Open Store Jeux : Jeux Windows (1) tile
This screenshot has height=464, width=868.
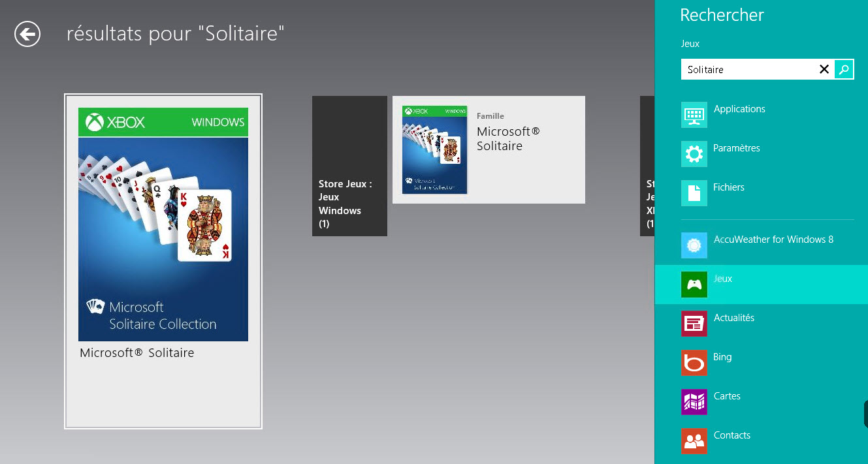click(349, 166)
